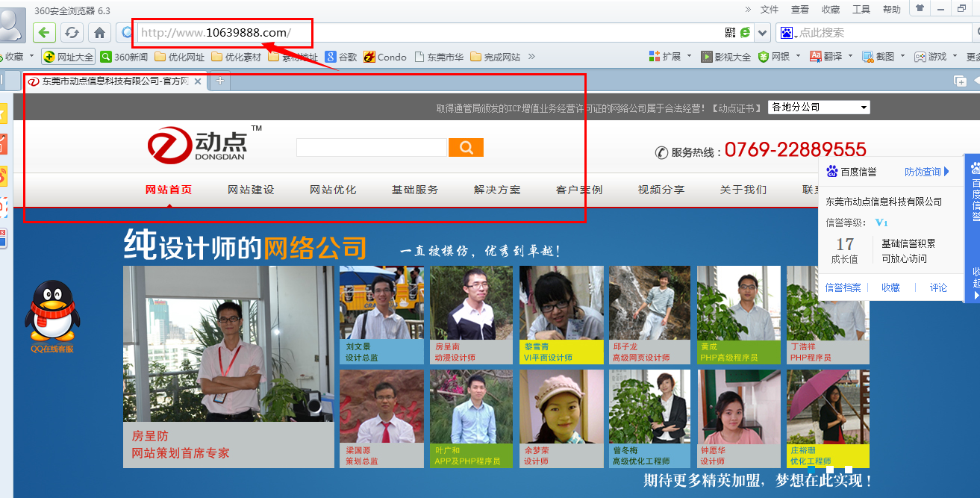Expand the 各地分公司 branch dropdown
Image resolution: width=980 pixels, height=498 pixels.
(x=819, y=108)
